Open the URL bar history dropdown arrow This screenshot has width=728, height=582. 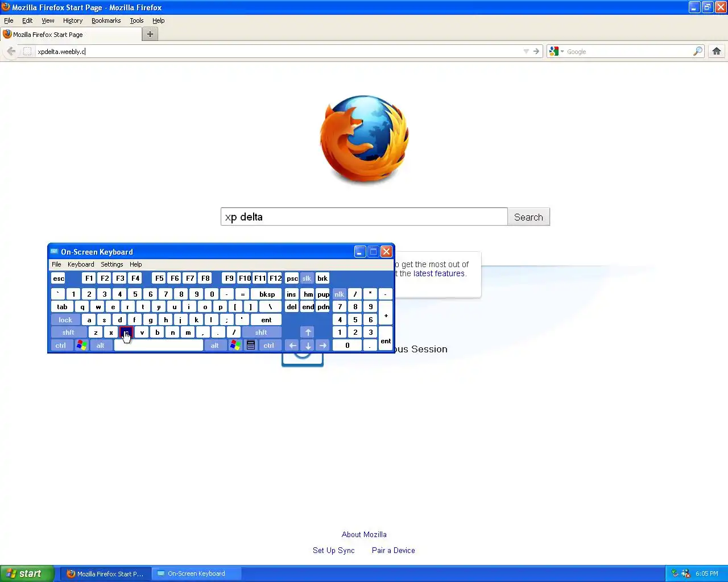click(x=526, y=51)
